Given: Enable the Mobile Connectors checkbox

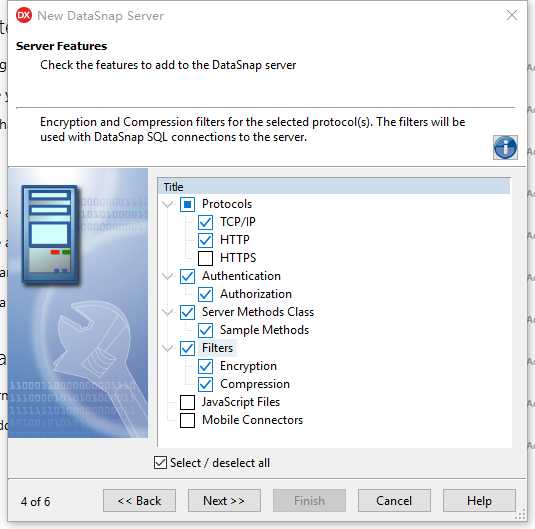Looking at the screenshot, I should (187, 420).
